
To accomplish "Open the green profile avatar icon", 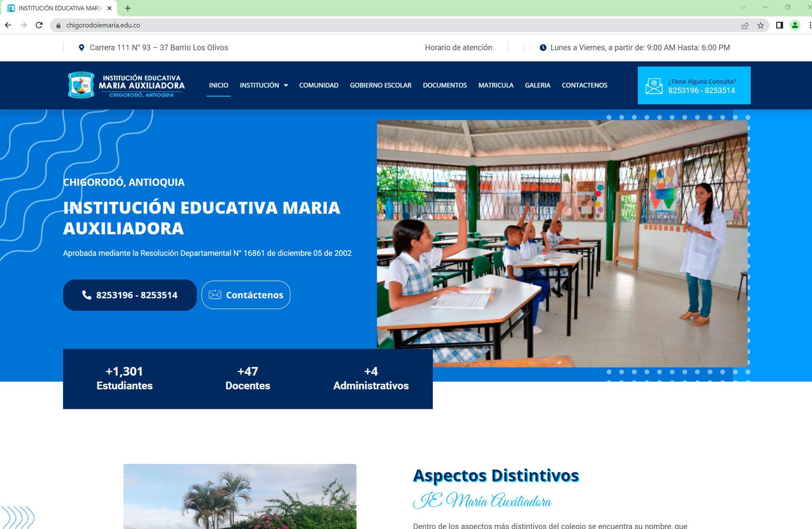I will (795, 25).
